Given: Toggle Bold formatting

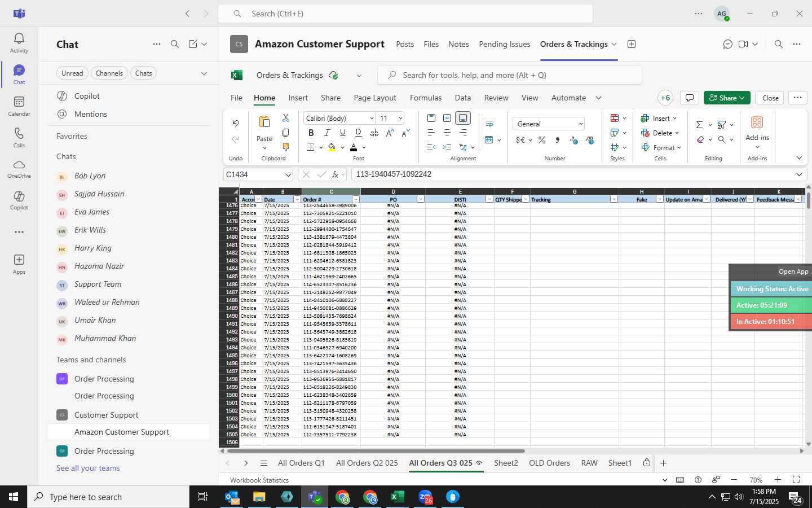Looking at the screenshot, I should 311,133.
